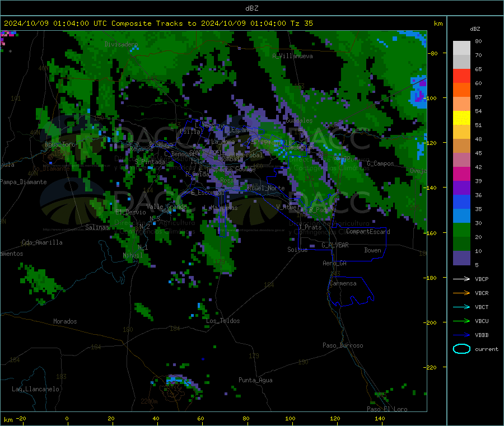Click the 100 km horizontal axis tick
504x426 pixels.
pos(290,418)
